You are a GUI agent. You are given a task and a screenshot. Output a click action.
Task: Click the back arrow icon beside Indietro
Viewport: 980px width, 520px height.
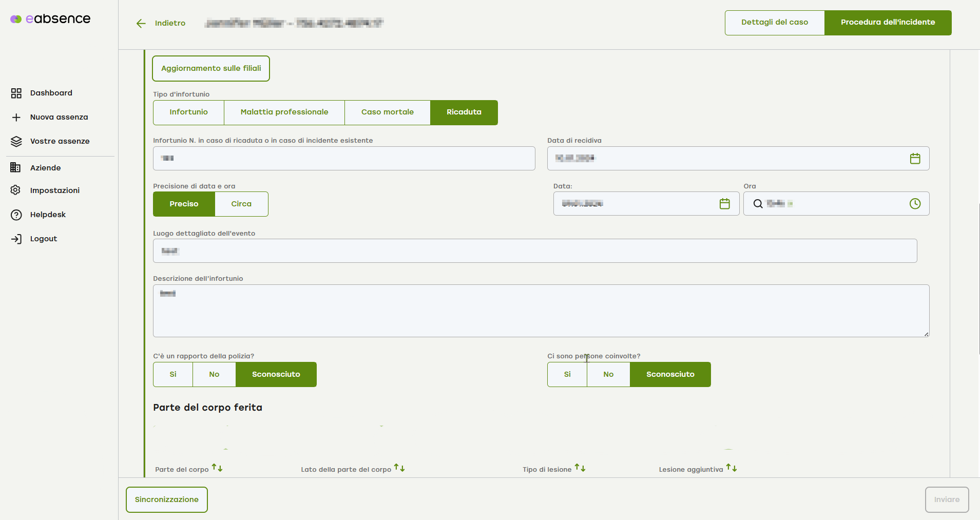click(x=141, y=23)
